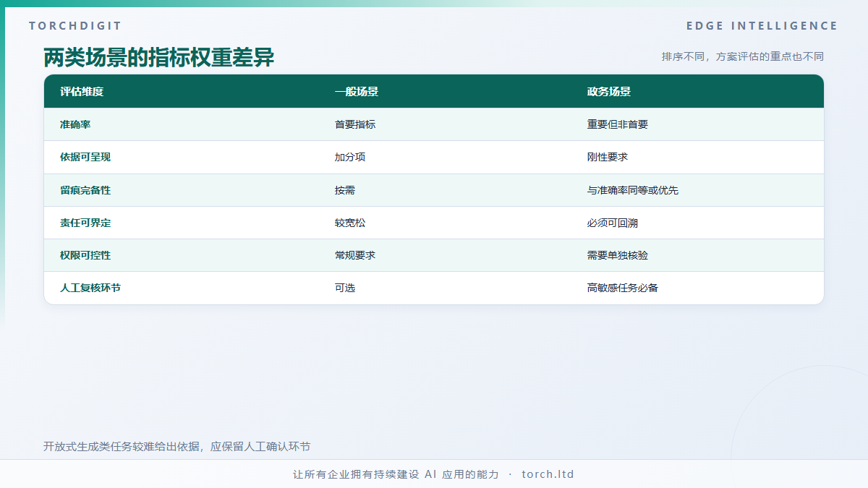868x488 pixels.
Task: Click the 政务场景 column header
Action: [x=609, y=92]
